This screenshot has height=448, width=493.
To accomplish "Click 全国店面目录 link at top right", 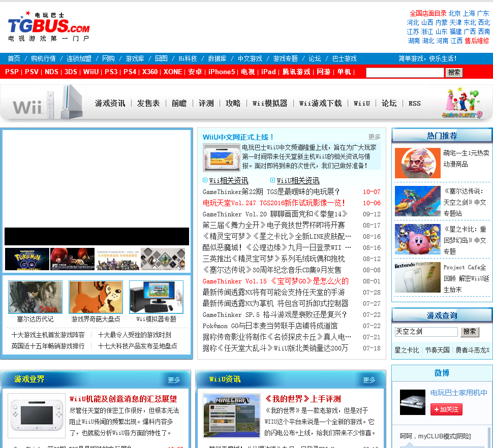I will click(x=428, y=13).
